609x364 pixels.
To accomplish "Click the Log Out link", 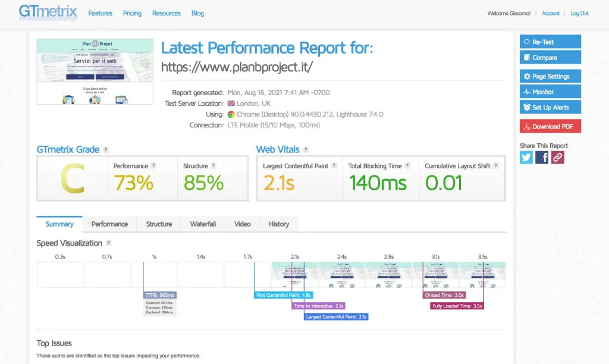I will (579, 13).
